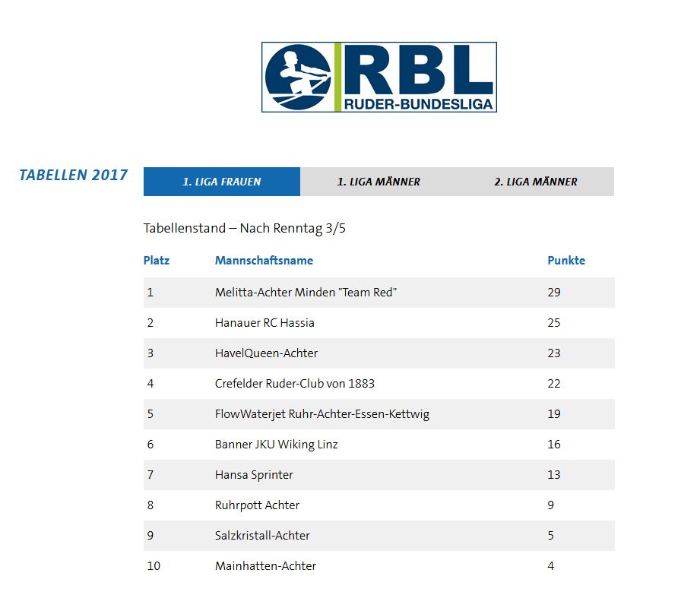Viewport: 700px width, 592px height.
Task: Switch to the 1. Liga Männer tab
Action: [x=379, y=182]
